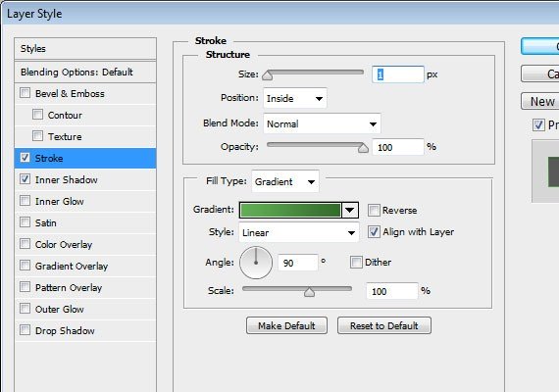Select the Styles list header
The width and height of the screenshot is (559, 392).
pyautogui.click(x=85, y=49)
